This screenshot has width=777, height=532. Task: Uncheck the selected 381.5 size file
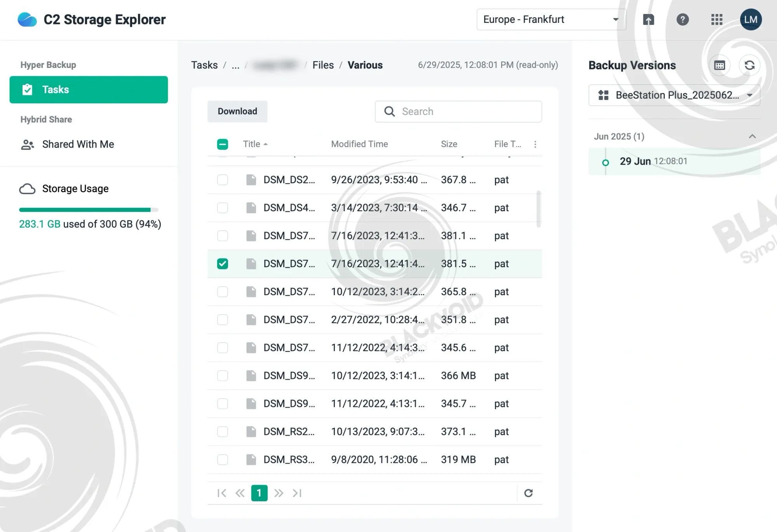223,264
